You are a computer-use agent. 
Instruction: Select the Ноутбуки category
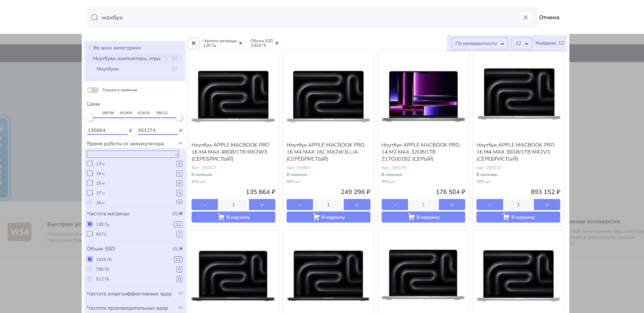(108, 69)
